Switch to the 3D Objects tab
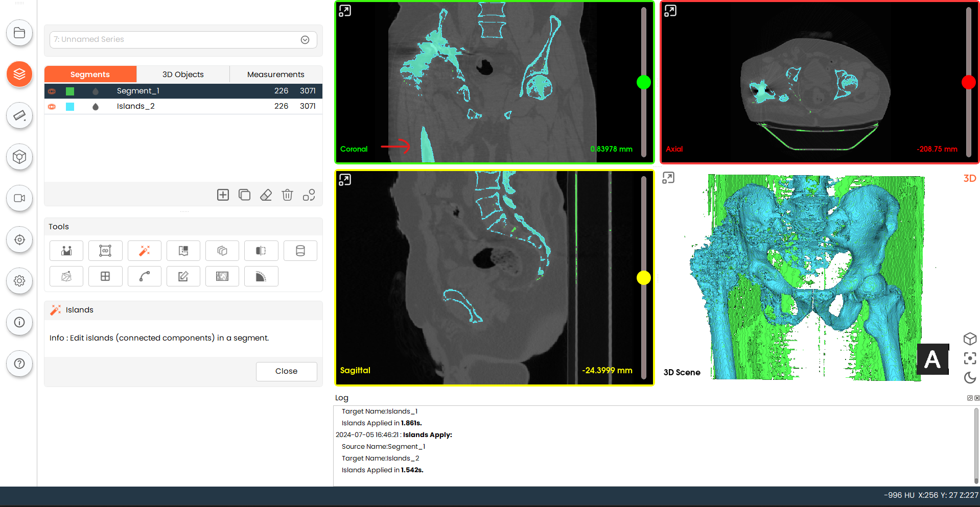The height and width of the screenshot is (507, 980). pos(183,75)
